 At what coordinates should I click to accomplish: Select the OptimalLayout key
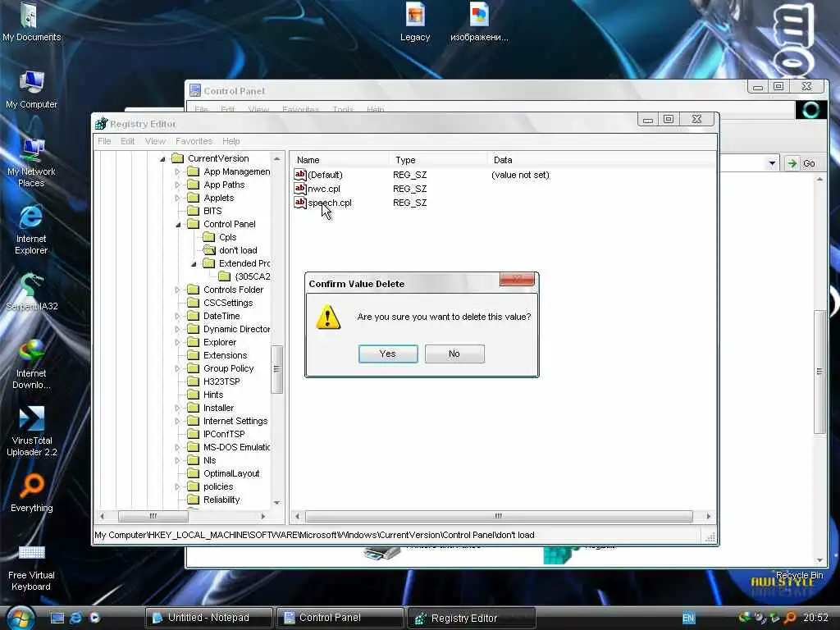coord(231,473)
